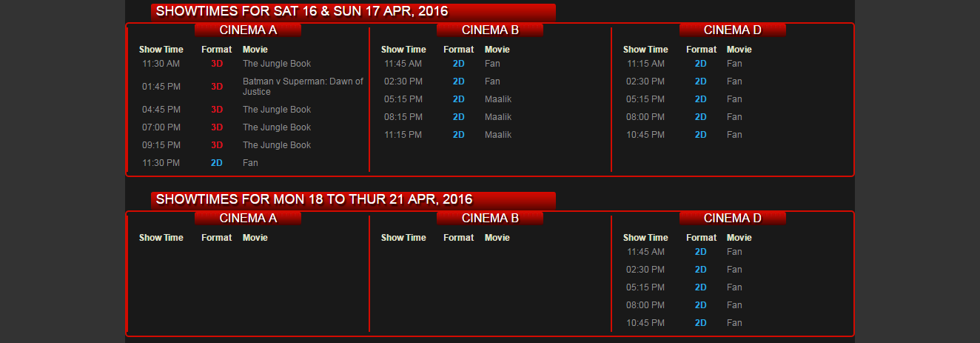Click the Sat 16 & Sun 17 showtimes heading

pyautogui.click(x=353, y=12)
